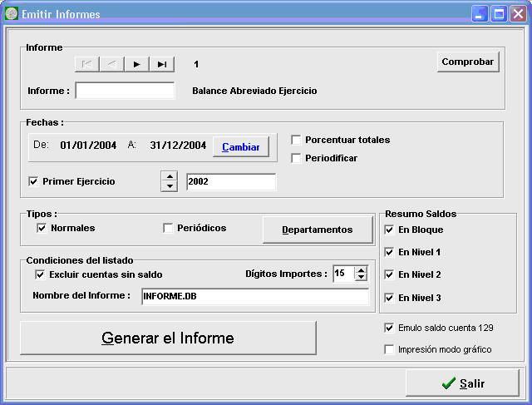Click the app icon in title bar
The image size is (532, 405).
pyautogui.click(x=12, y=14)
